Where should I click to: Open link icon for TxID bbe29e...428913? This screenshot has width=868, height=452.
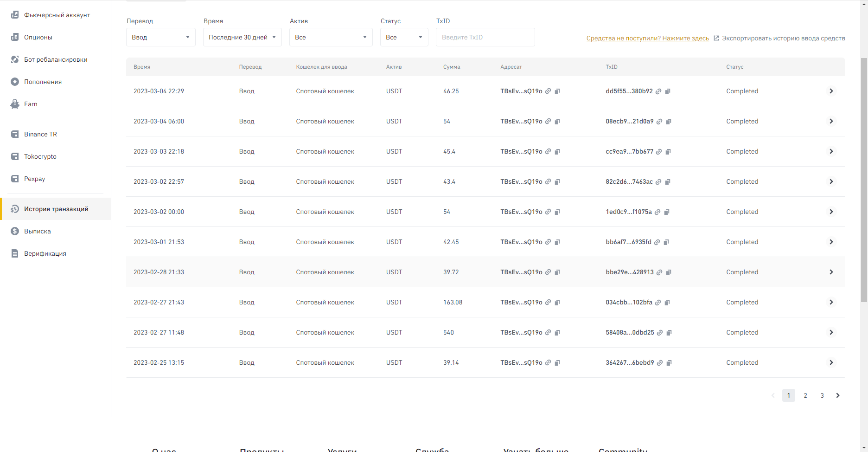pyautogui.click(x=659, y=272)
